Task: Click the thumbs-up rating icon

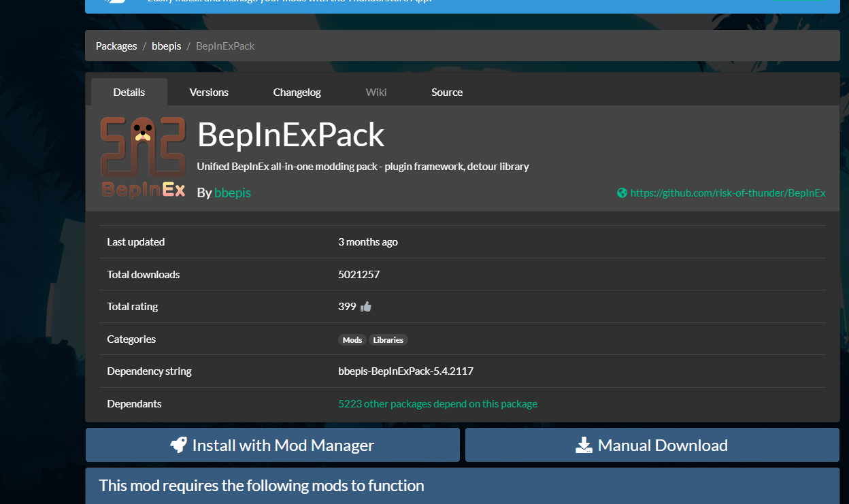Action: pyautogui.click(x=366, y=307)
